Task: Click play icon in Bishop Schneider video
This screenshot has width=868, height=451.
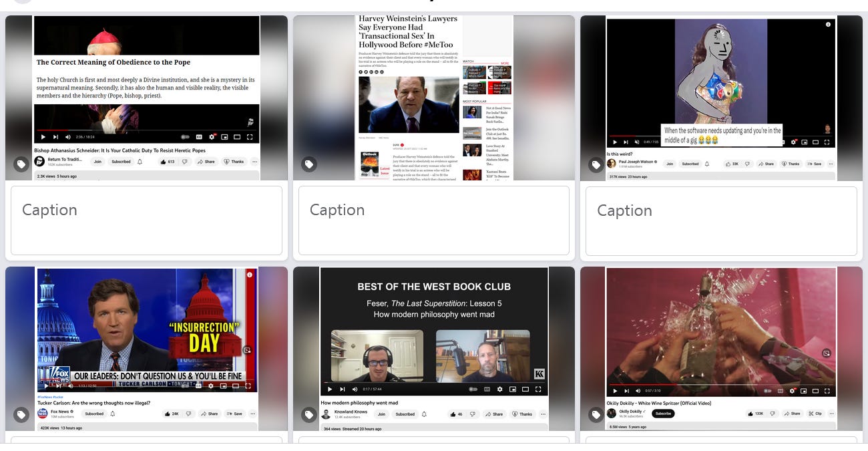Action: tap(43, 137)
